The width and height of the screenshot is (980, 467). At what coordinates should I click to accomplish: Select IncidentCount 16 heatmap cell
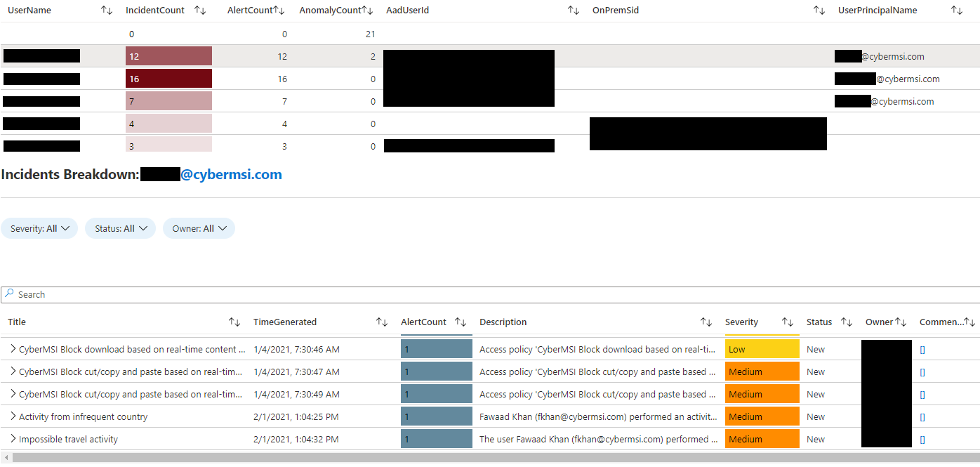pos(168,79)
